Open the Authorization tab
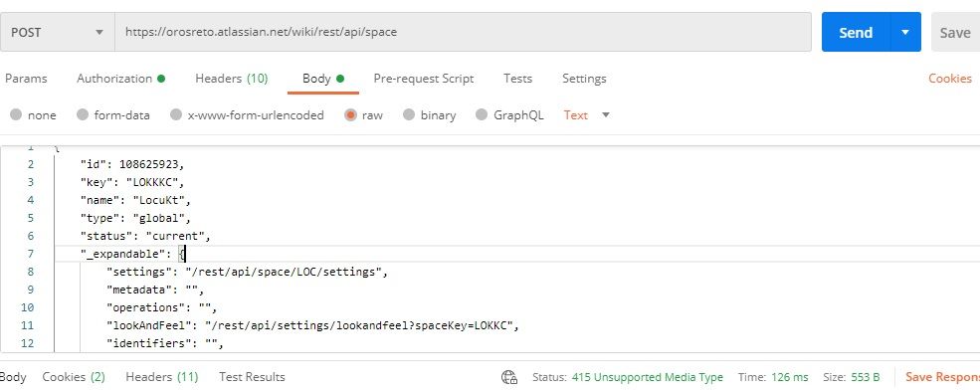The height and width of the screenshot is (390, 980). tap(120, 79)
